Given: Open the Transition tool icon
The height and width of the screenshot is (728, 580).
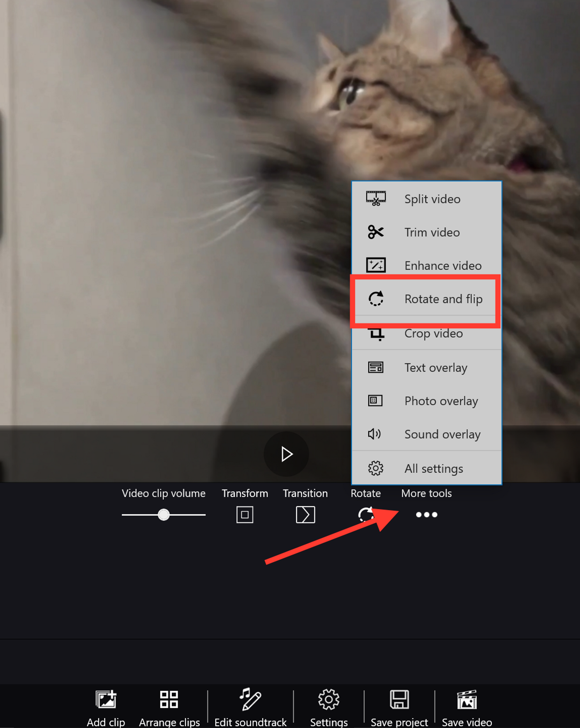Looking at the screenshot, I should [305, 515].
